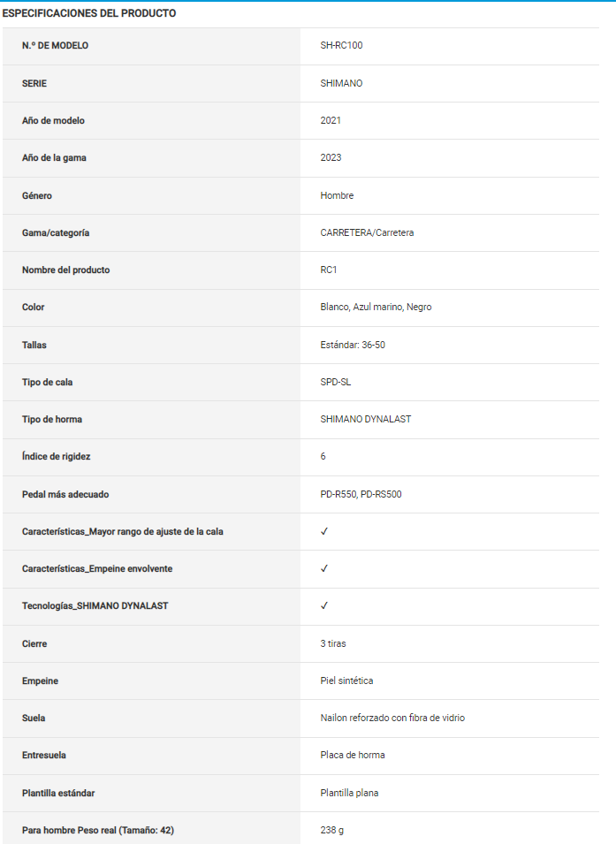Click the Tecnologías SHIMANO DYNALAST checkmark
616x844 pixels.
324,605
